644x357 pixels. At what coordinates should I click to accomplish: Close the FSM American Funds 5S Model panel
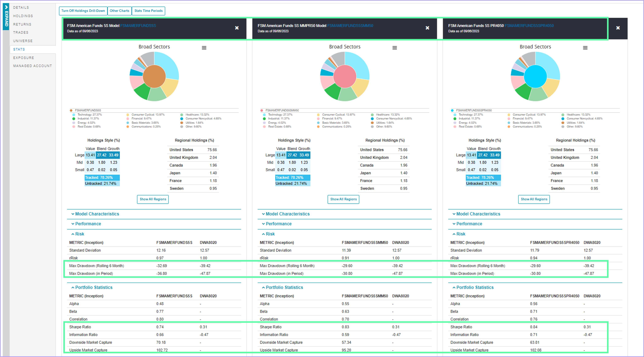tap(237, 28)
